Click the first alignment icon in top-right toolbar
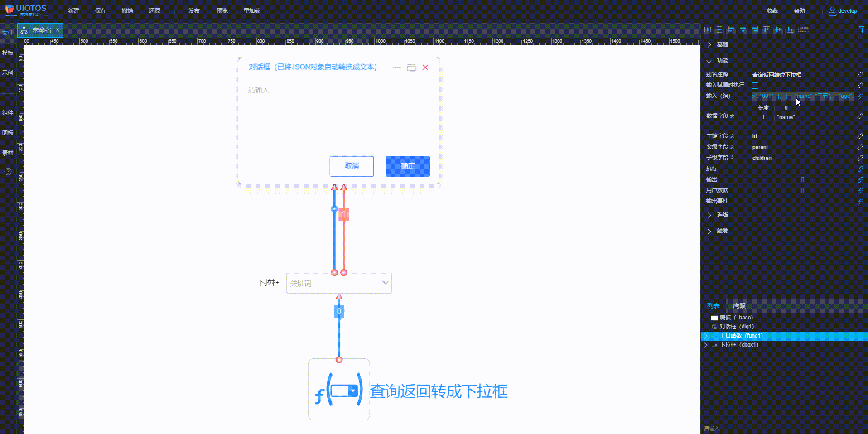Screen dimensions: 868x434 tap(708, 29)
